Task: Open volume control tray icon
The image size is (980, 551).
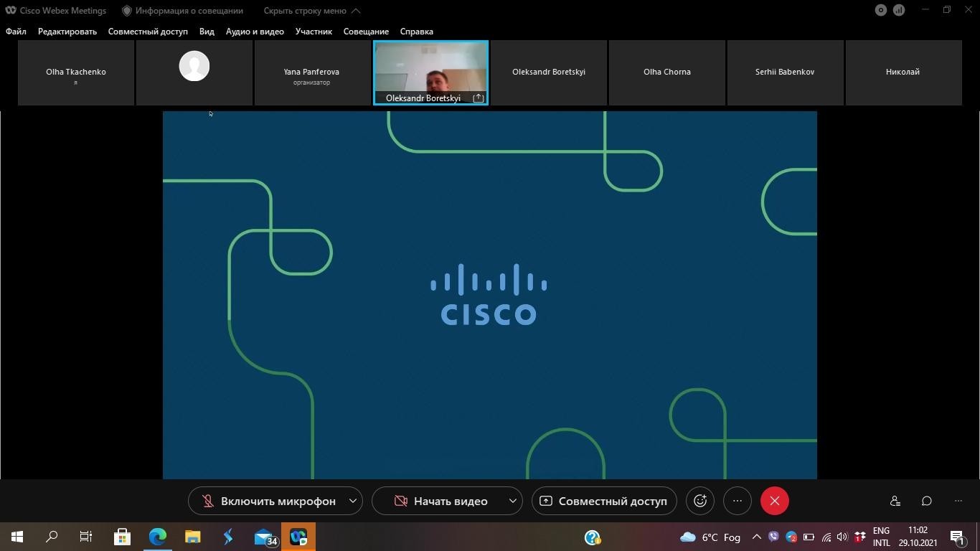Action: coord(842,537)
